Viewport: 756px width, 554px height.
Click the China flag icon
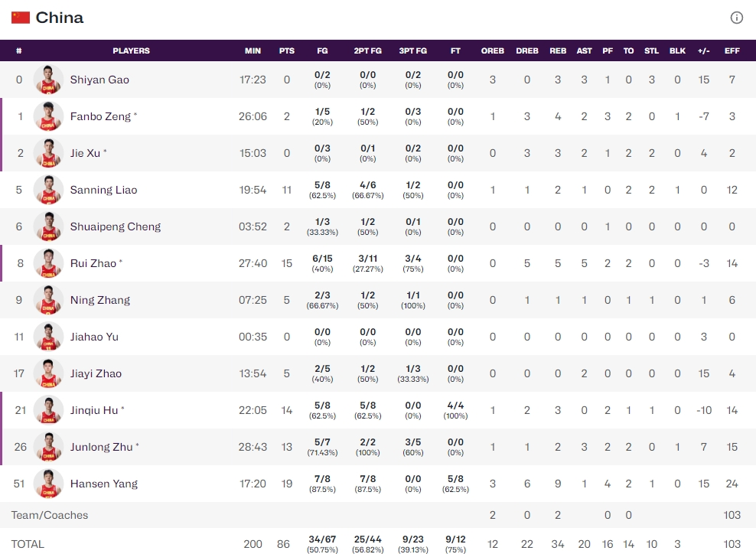[x=21, y=18]
